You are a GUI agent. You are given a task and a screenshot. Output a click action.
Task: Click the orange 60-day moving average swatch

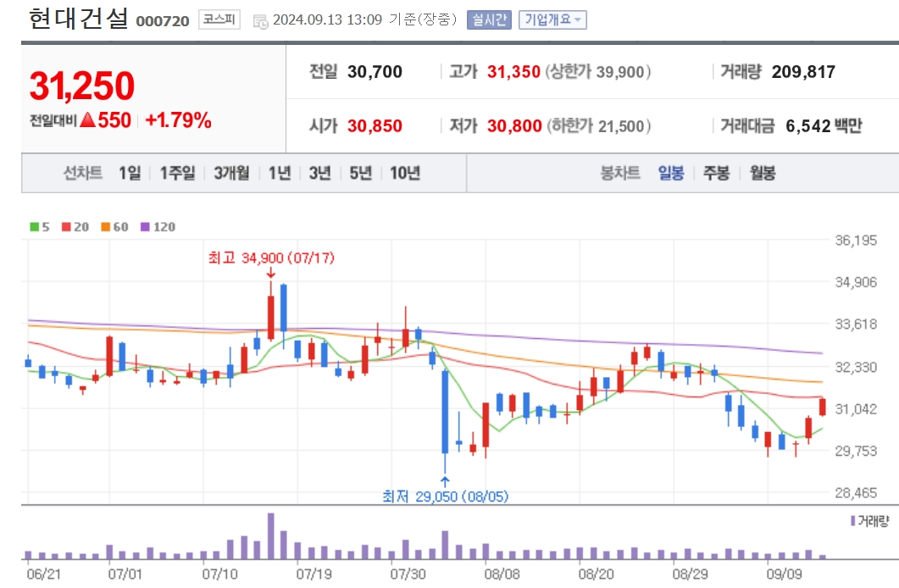click(x=106, y=227)
